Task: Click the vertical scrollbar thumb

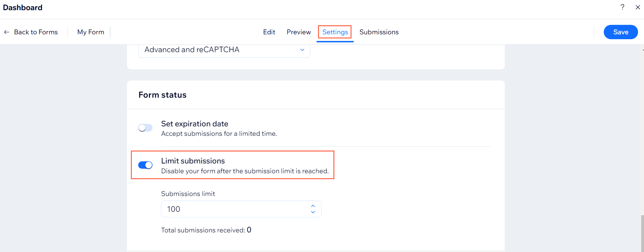Action: click(642, 233)
